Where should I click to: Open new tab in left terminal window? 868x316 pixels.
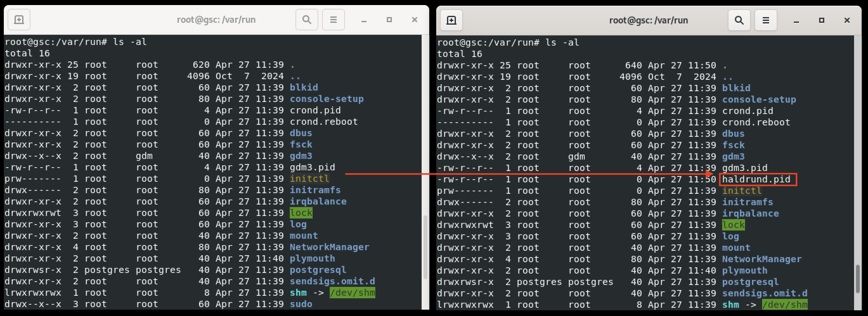pyautogui.click(x=19, y=20)
